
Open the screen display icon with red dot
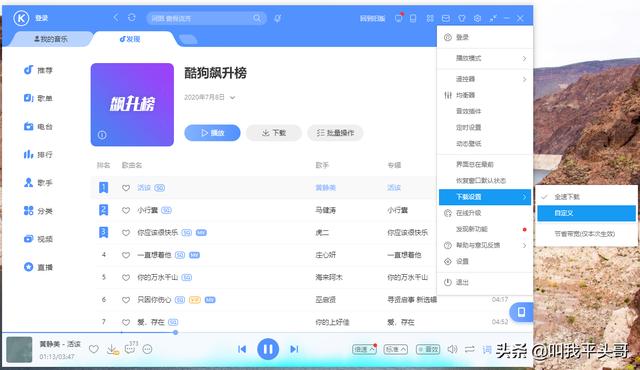pyautogui.click(x=398, y=18)
